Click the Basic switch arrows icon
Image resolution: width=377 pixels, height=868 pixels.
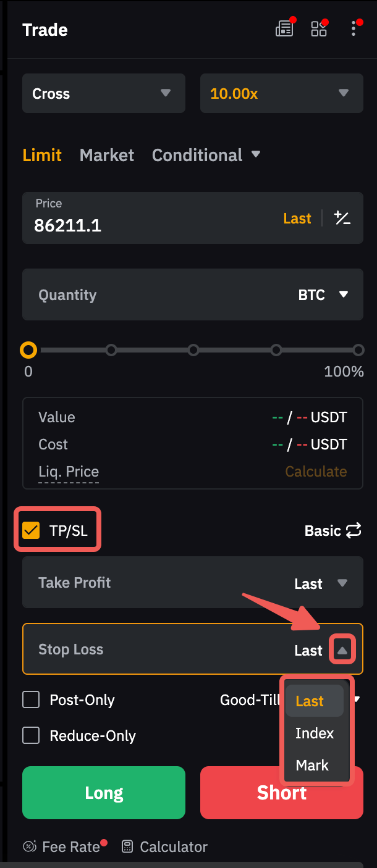coord(354,530)
